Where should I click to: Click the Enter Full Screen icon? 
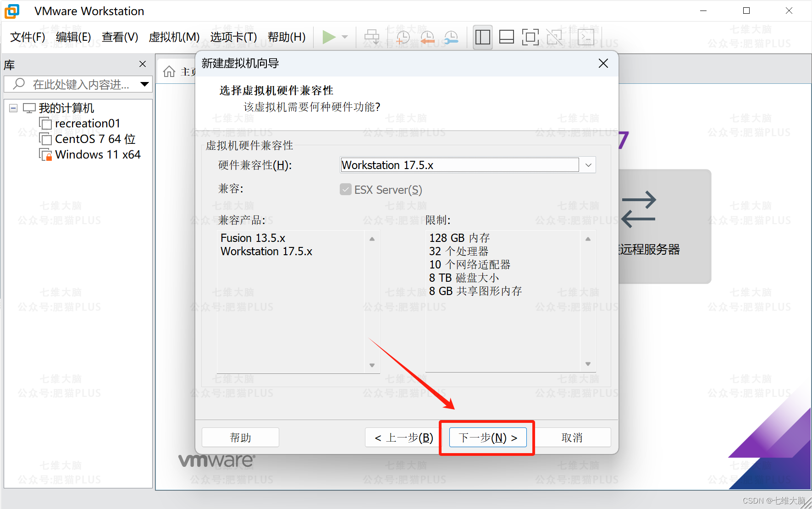tap(530, 37)
